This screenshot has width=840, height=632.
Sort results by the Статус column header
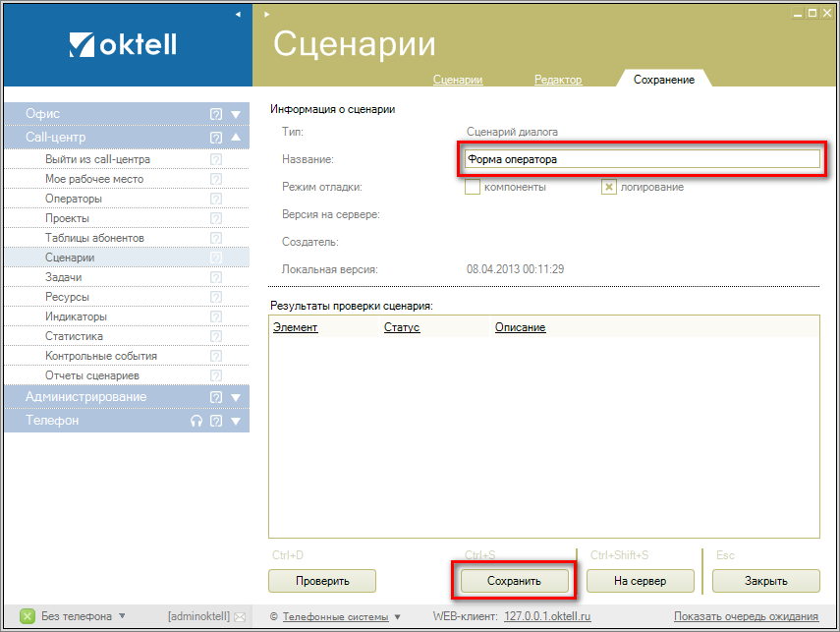402,327
